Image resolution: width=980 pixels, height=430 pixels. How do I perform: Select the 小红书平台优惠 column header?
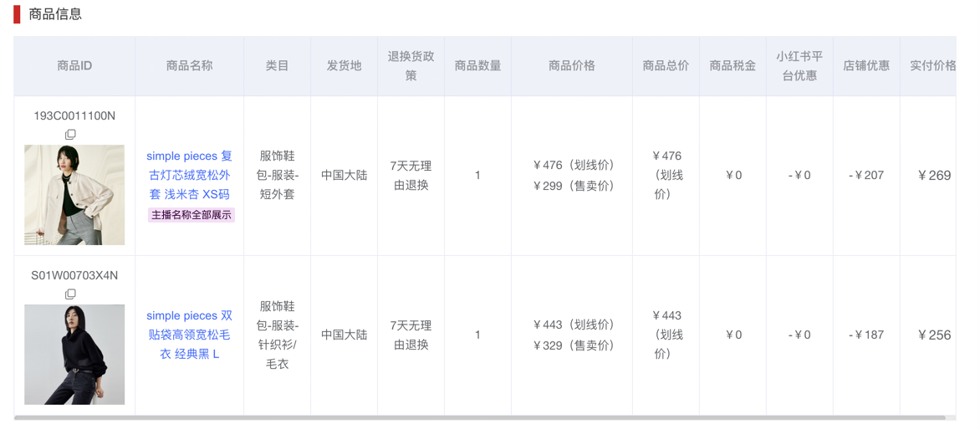click(799, 65)
